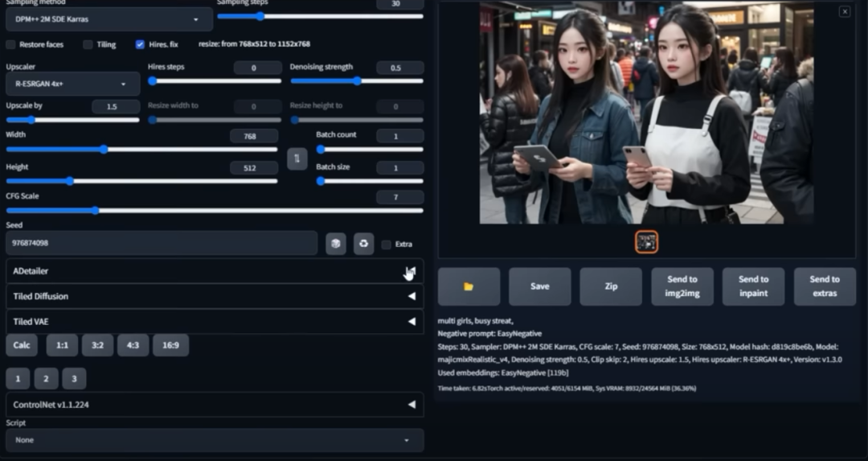This screenshot has height=461, width=868.
Task: Click the Denoising strength value box
Action: [x=399, y=68]
